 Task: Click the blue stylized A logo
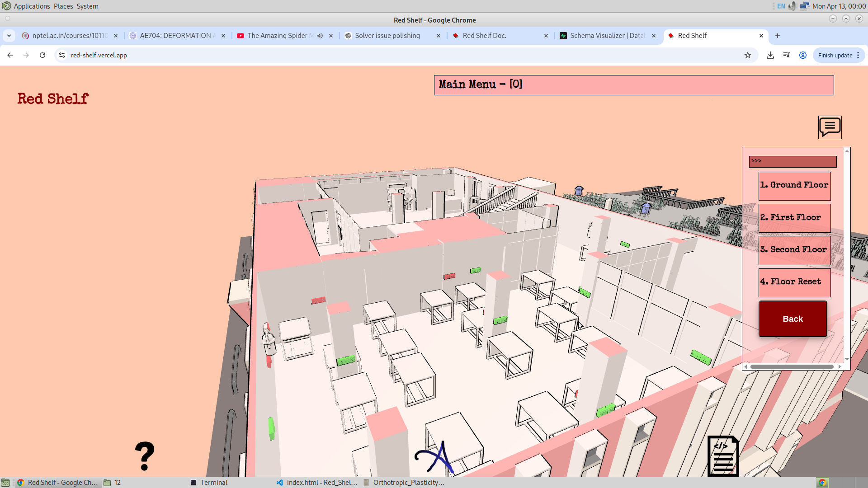[x=434, y=457]
